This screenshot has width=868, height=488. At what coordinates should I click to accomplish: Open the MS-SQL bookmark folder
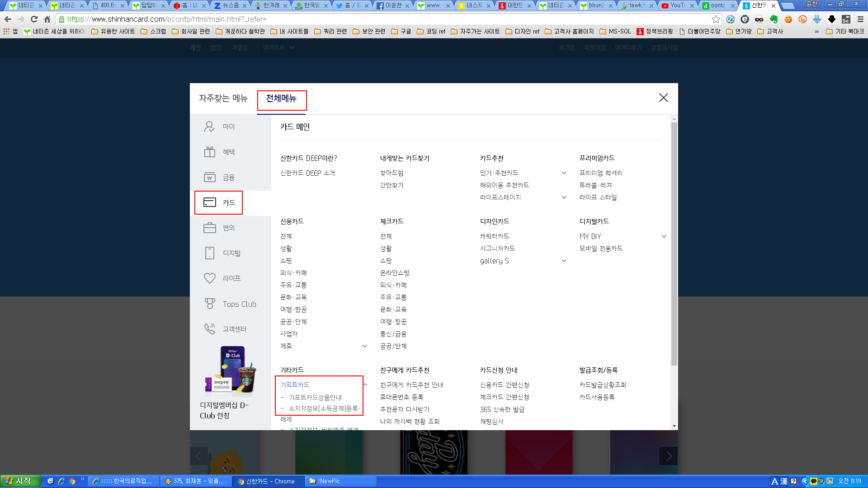coord(615,31)
